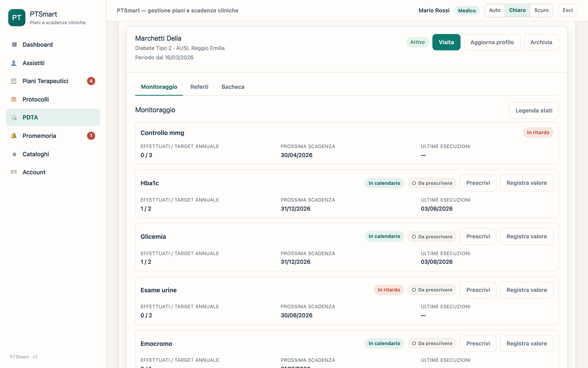This screenshot has width=588, height=368.
Task: Go to Assistiti section
Action: 53,63
